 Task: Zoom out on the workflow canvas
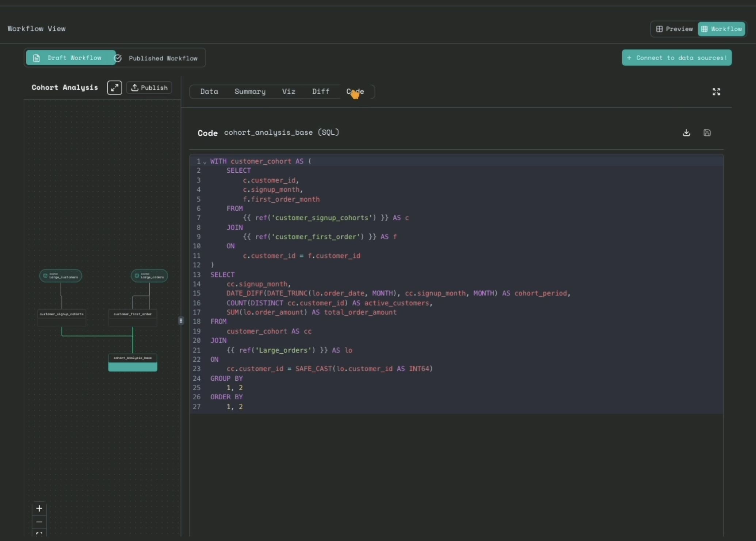click(39, 522)
